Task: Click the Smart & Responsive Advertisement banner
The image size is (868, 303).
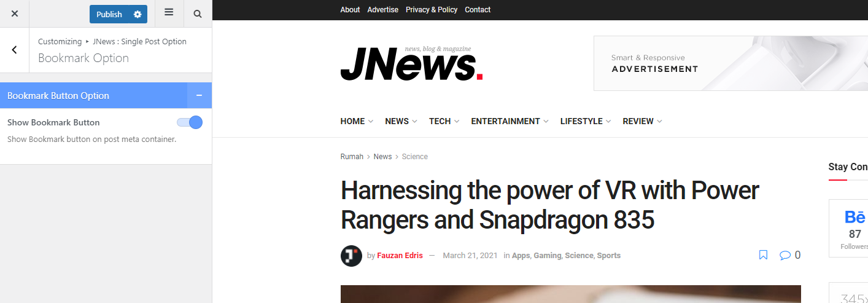Action: coord(730,63)
